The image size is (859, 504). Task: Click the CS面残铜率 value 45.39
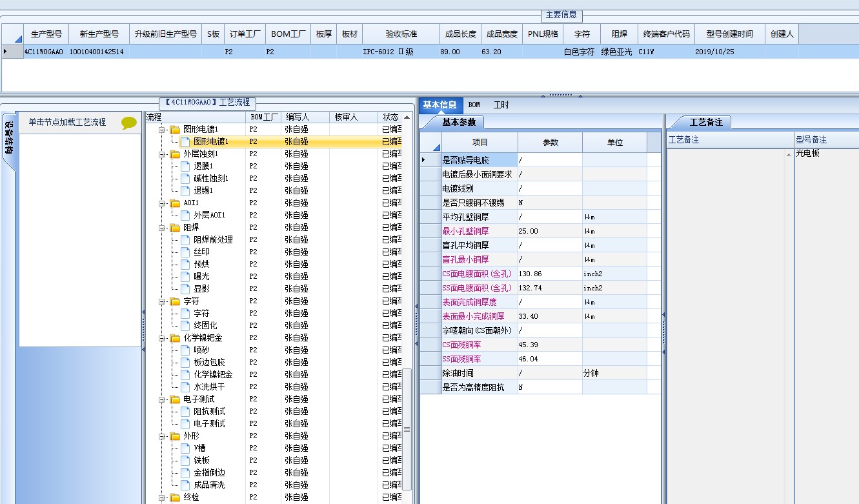tap(550, 345)
